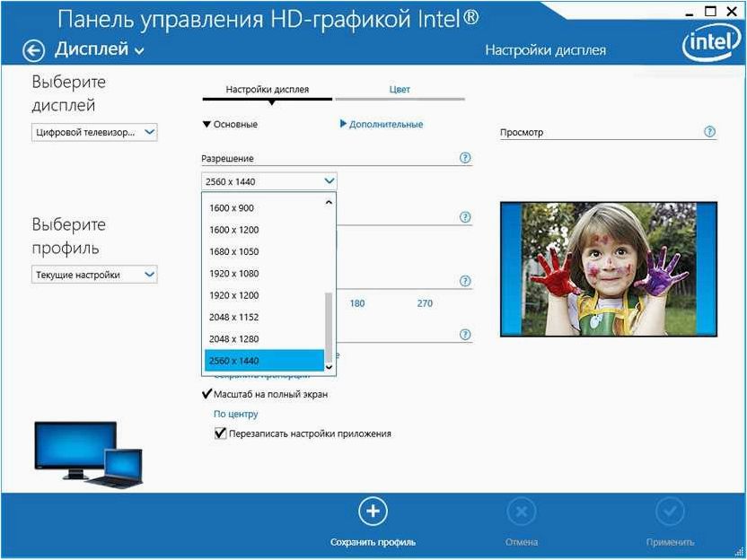Click help icon below the Разрешение row
The height and width of the screenshot is (560, 747).
point(465,217)
